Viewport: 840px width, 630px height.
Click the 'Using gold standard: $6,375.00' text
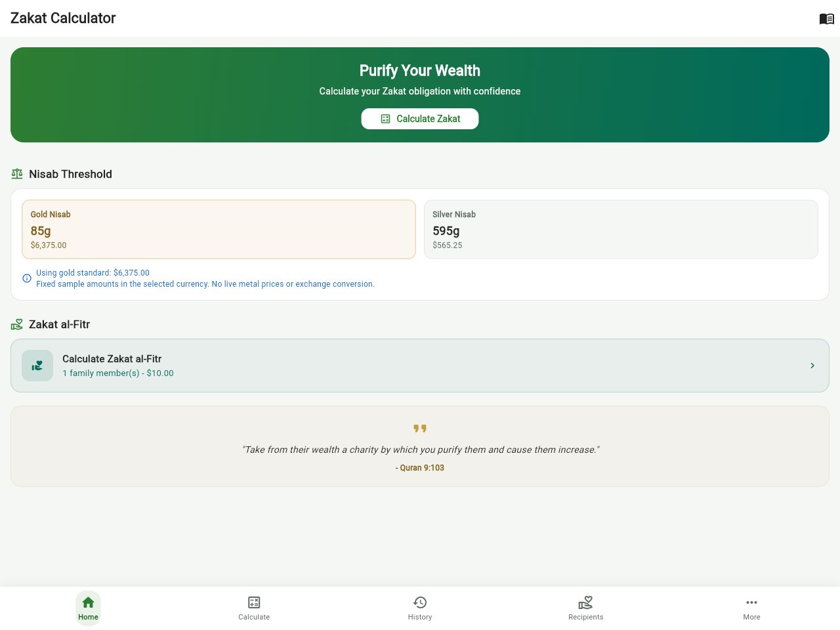[93, 273]
